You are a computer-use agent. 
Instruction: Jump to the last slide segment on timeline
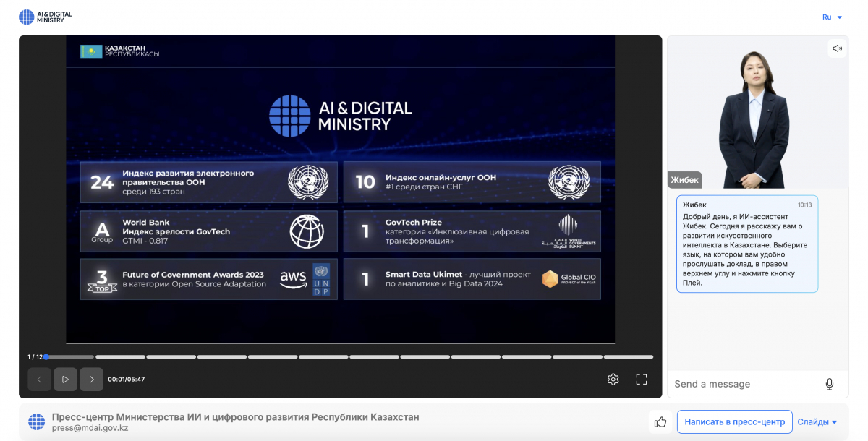628,356
